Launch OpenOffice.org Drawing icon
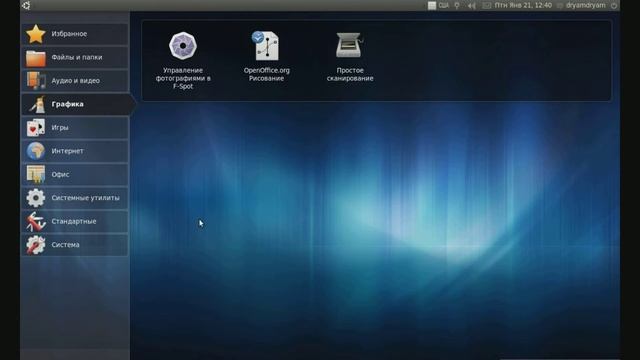 tap(266, 46)
